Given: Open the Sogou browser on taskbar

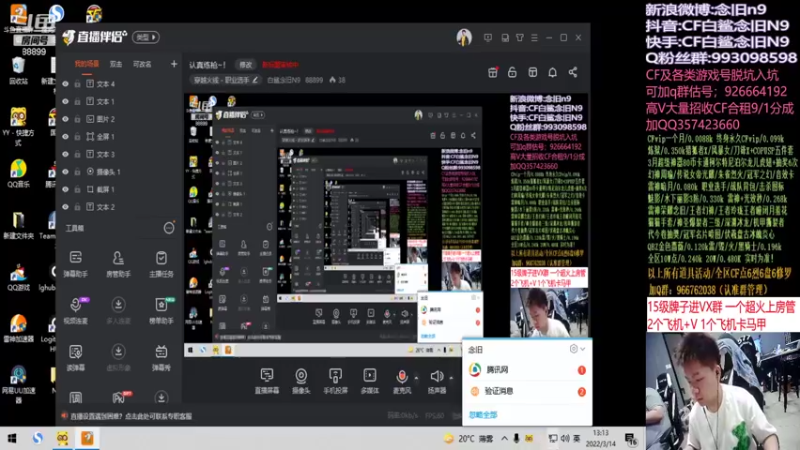Looking at the screenshot, I should (38, 438).
